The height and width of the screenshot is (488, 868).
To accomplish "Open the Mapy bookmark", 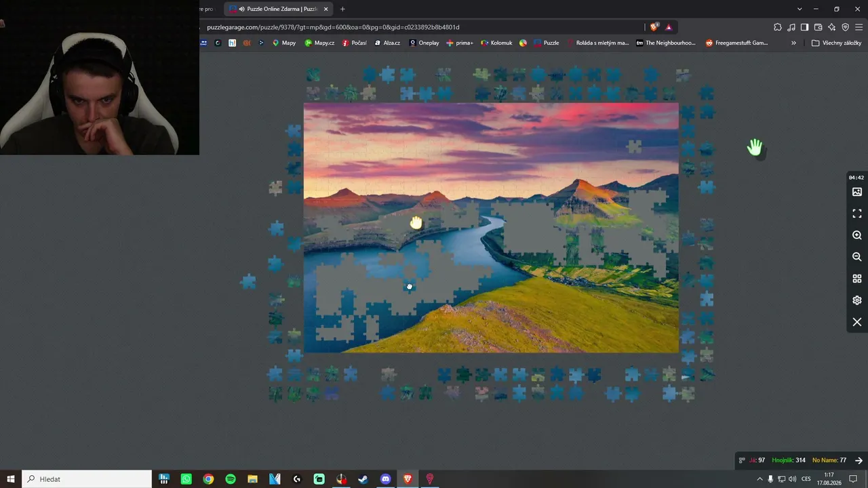I will tap(284, 43).
